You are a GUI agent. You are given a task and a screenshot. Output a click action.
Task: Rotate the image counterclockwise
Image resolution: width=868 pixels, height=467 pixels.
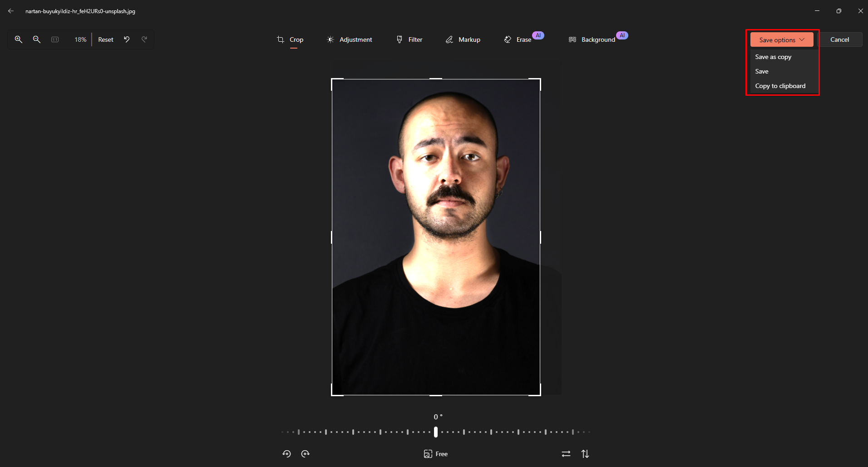point(286,453)
